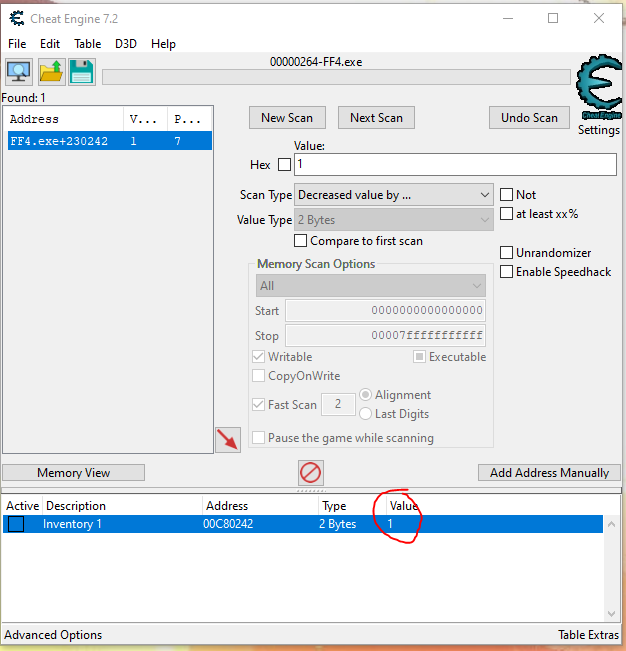Click the address table Address header
626x651 pixels.
(261, 506)
